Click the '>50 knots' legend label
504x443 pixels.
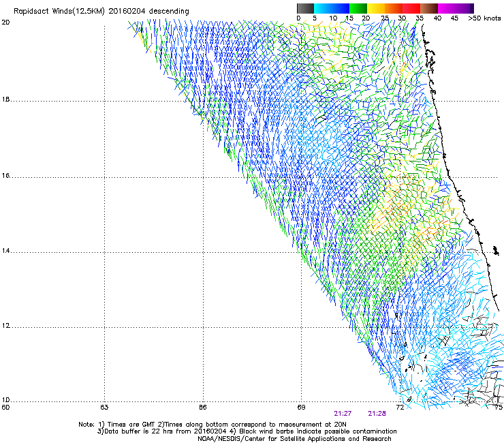point(484,18)
